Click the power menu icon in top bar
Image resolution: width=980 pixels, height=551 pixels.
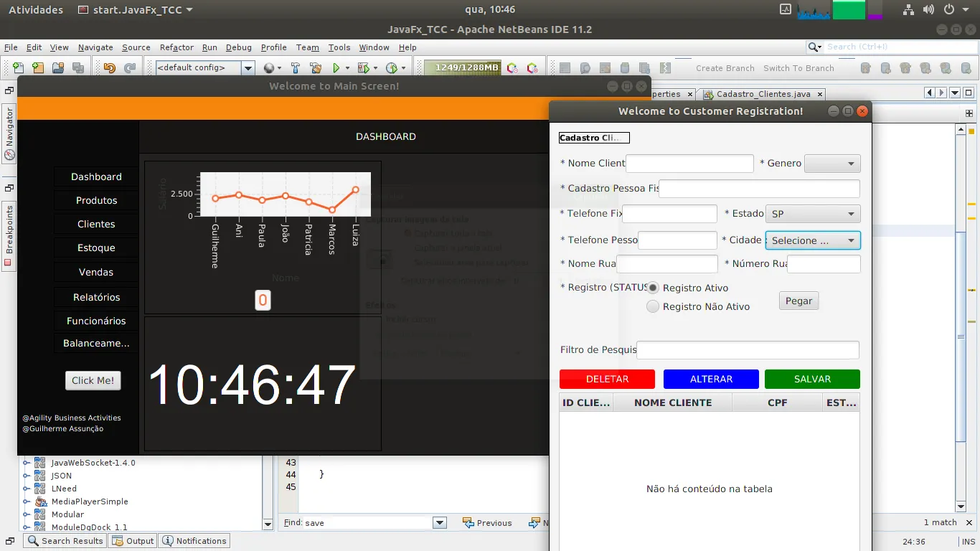[949, 10]
